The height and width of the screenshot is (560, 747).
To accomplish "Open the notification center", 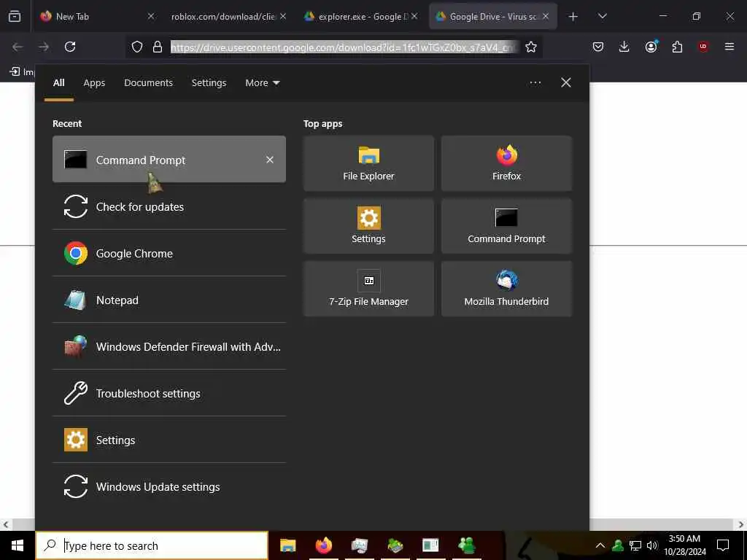I will point(723,545).
